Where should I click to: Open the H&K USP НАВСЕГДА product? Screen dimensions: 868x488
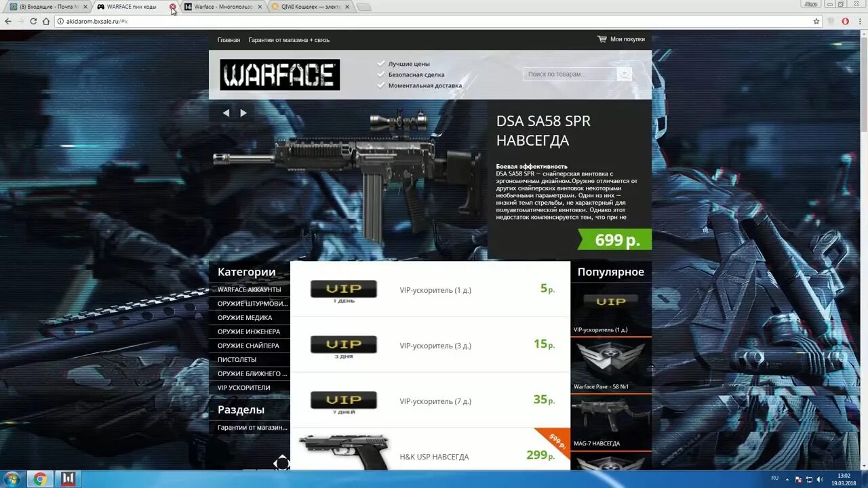click(x=434, y=457)
